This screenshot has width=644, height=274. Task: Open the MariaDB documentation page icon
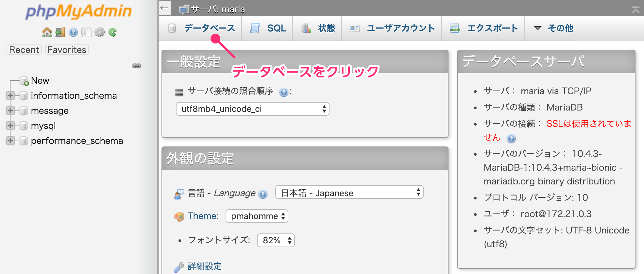pyautogui.click(x=86, y=32)
